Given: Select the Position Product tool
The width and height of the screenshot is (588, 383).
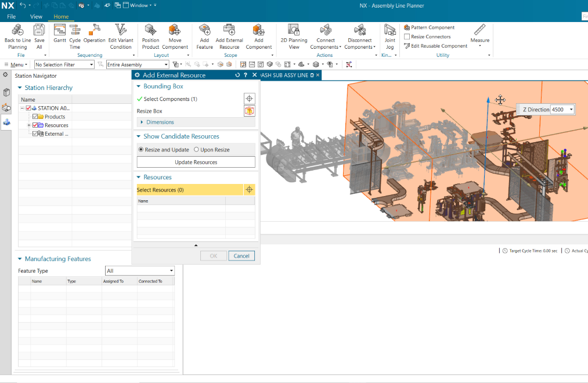Looking at the screenshot, I should (x=150, y=37).
